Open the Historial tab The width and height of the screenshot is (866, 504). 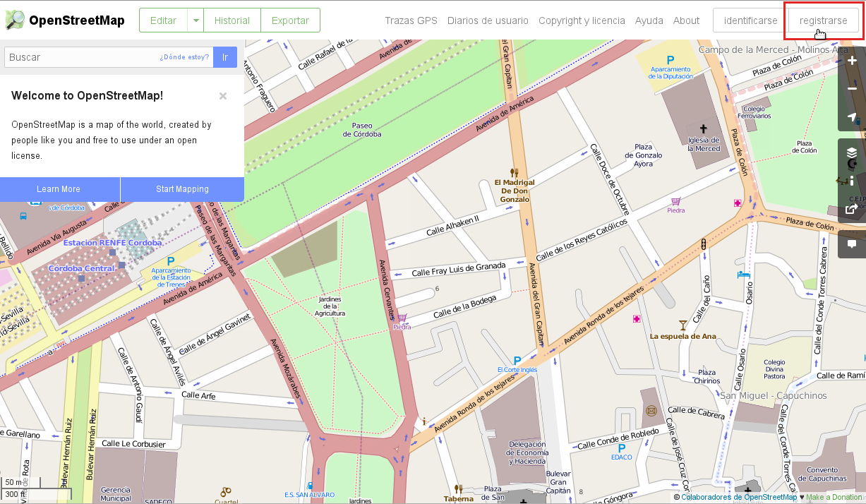(x=232, y=20)
